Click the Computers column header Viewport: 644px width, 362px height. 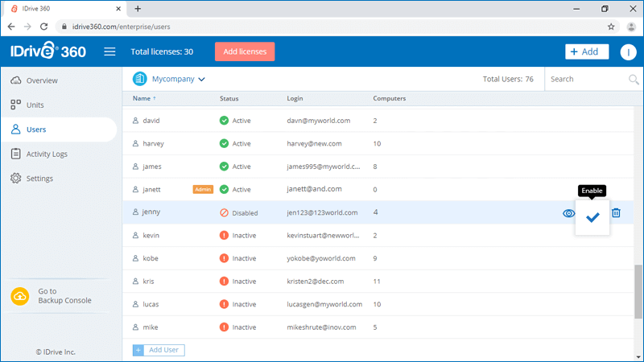(x=390, y=98)
